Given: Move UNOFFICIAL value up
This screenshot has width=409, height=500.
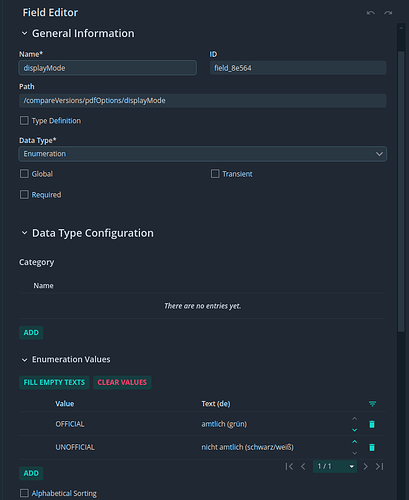Looking at the screenshot, I should coord(355,442).
